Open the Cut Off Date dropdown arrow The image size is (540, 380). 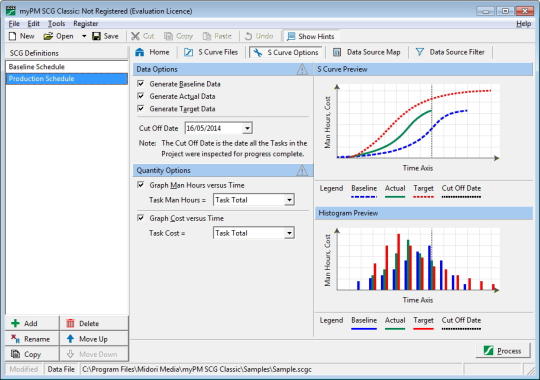point(247,129)
